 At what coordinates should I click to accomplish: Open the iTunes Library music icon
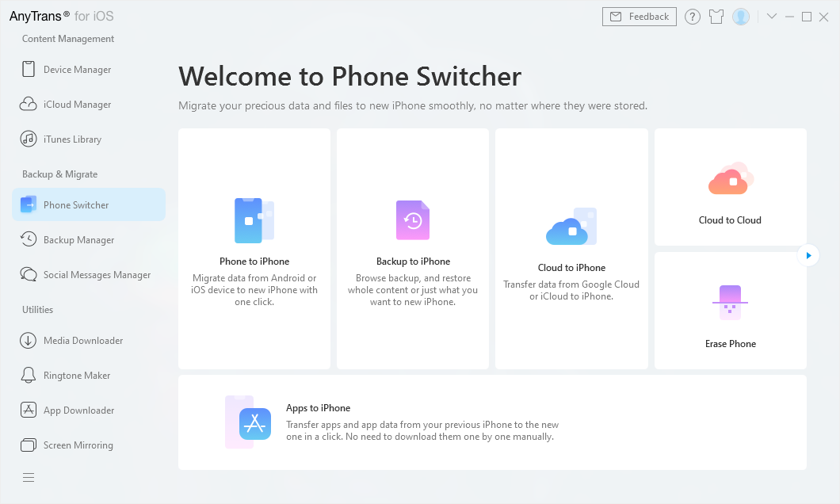[29, 139]
